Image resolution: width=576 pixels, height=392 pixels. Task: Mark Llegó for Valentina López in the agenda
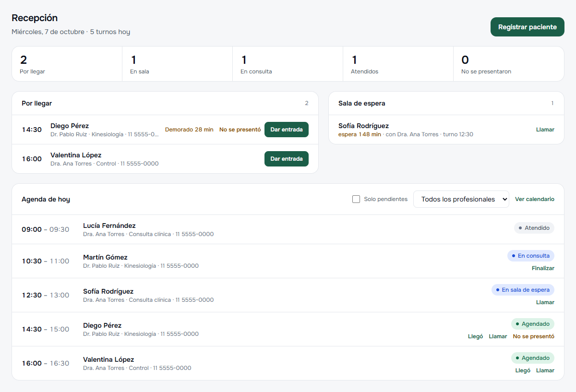523,370
